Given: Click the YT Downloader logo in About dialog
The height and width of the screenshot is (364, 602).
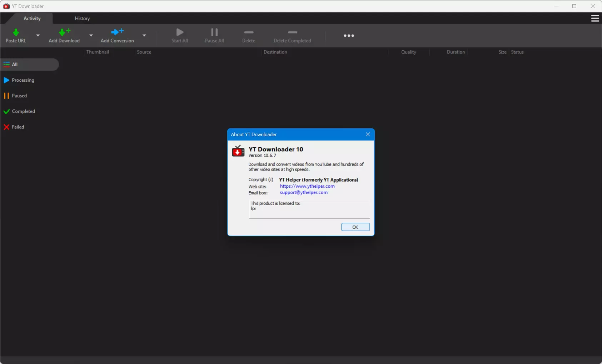Looking at the screenshot, I should tap(238, 151).
